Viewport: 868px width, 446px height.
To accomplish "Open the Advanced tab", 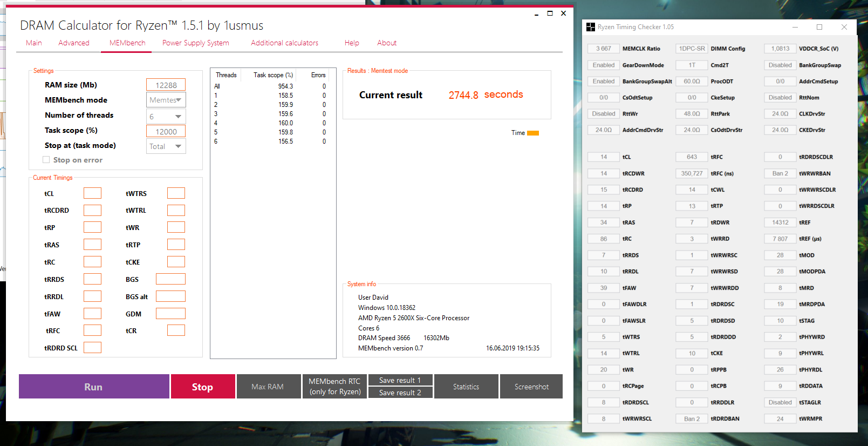I will (74, 43).
